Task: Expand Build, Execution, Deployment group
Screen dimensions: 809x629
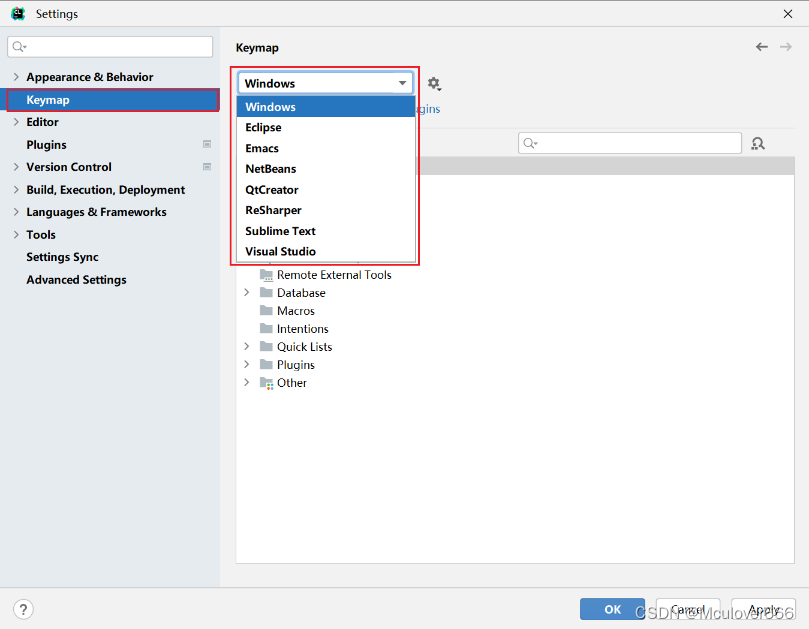Action: 16,190
